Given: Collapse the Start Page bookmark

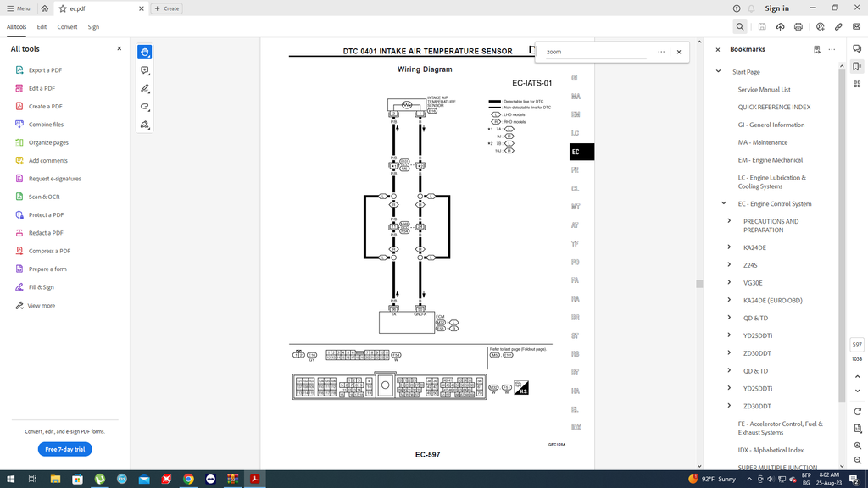Looking at the screenshot, I should pyautogui.click(x=719, y=71).
